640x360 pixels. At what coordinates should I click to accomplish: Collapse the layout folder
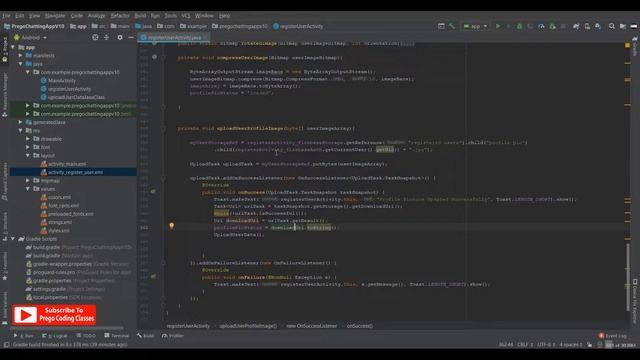(28, 156)
